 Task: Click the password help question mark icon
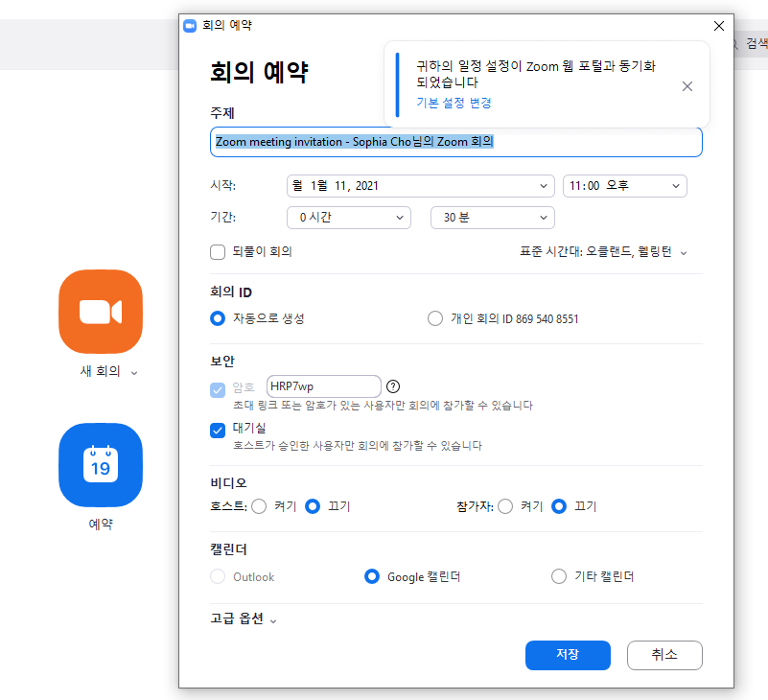click(x=393, y=386)
